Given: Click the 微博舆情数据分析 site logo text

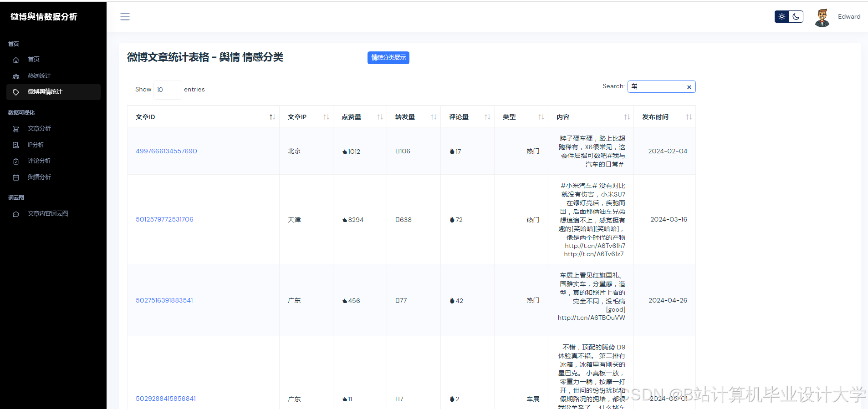Looking at the screenshot, I should 44,17.
